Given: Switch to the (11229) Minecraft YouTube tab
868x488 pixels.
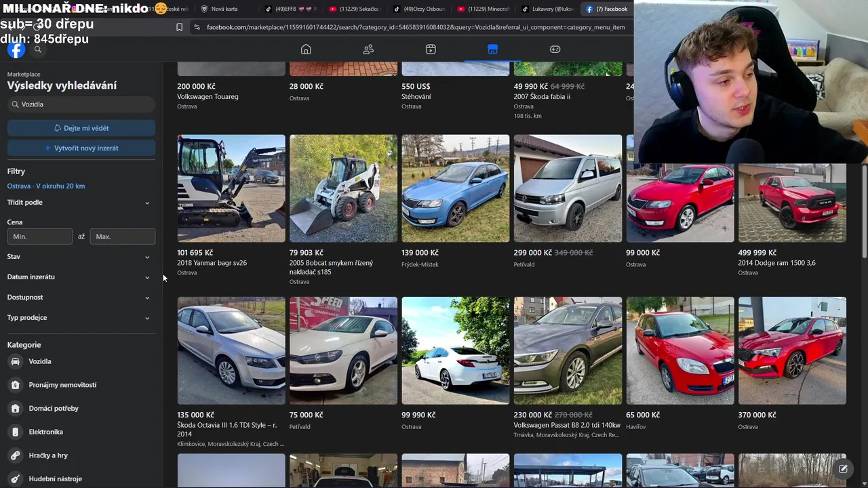Looking at the screenshot, I should pyautogui.click(x=482, y=9).
